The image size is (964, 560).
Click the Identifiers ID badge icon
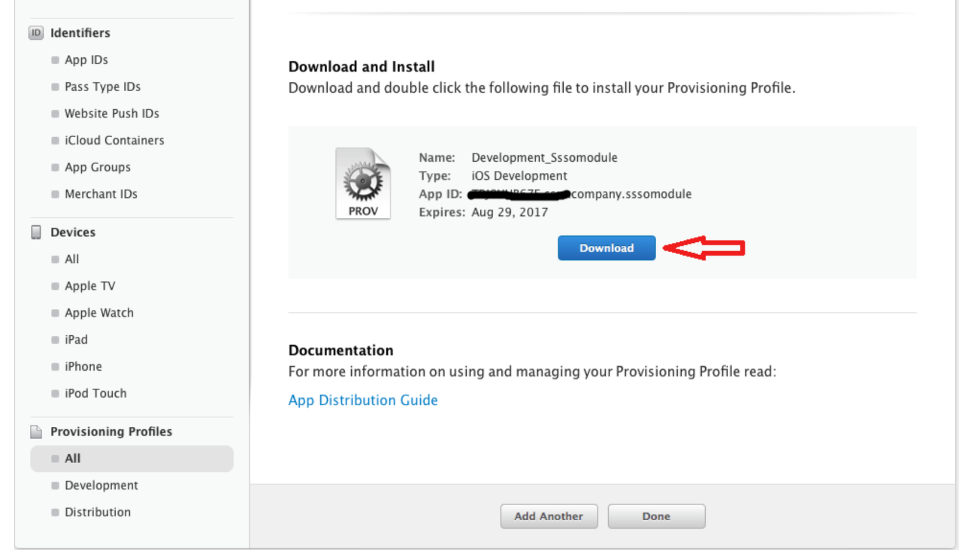36,33
